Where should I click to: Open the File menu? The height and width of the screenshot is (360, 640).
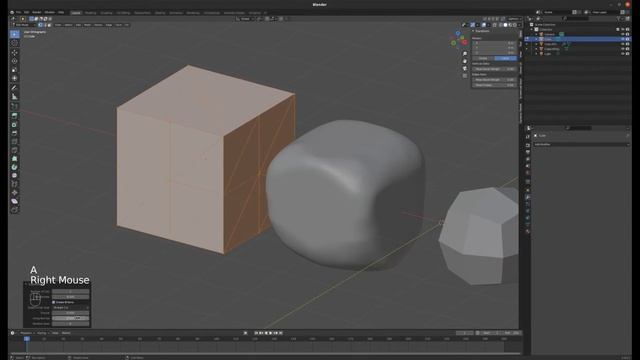[18, 13]
